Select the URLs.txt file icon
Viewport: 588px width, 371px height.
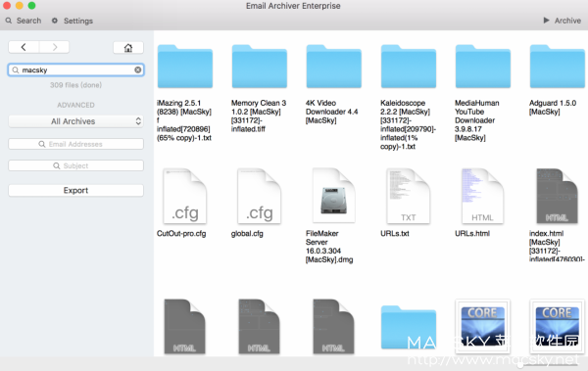[x=409, y=196]
